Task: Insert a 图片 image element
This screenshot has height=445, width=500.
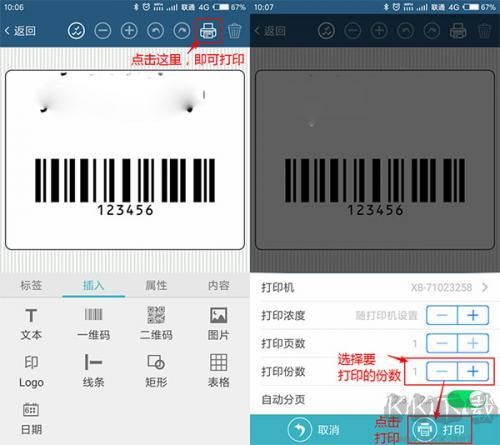Action: [219, 324]
